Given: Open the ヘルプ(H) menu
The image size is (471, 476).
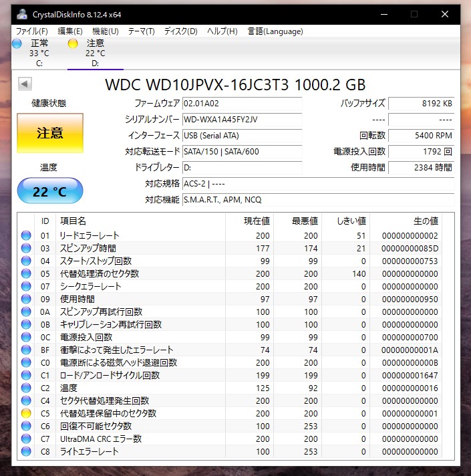Looking at the screenshot, I should click(x=222, y=31).
